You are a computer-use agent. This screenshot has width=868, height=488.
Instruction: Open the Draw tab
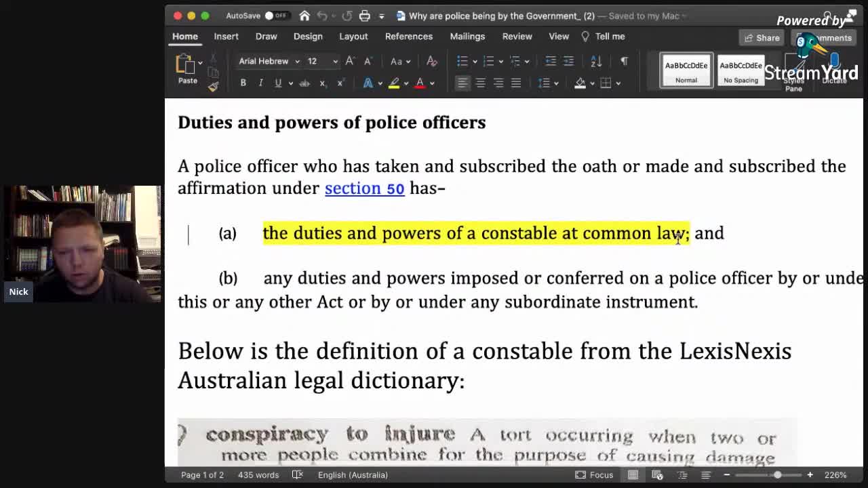click(x=266, y=37)
